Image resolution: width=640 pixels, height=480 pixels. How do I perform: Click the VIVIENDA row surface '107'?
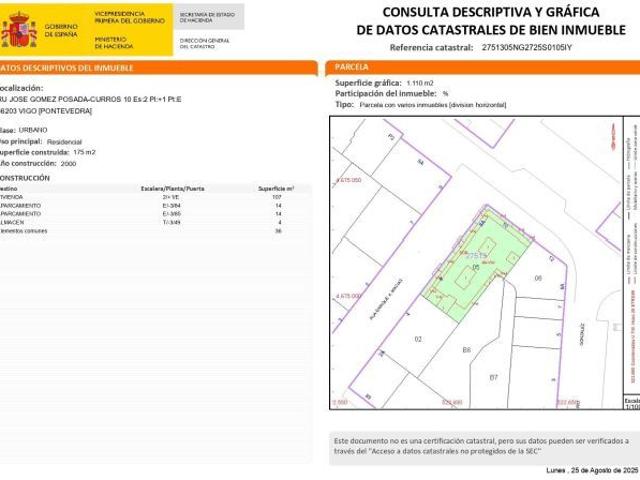(277, 197)
